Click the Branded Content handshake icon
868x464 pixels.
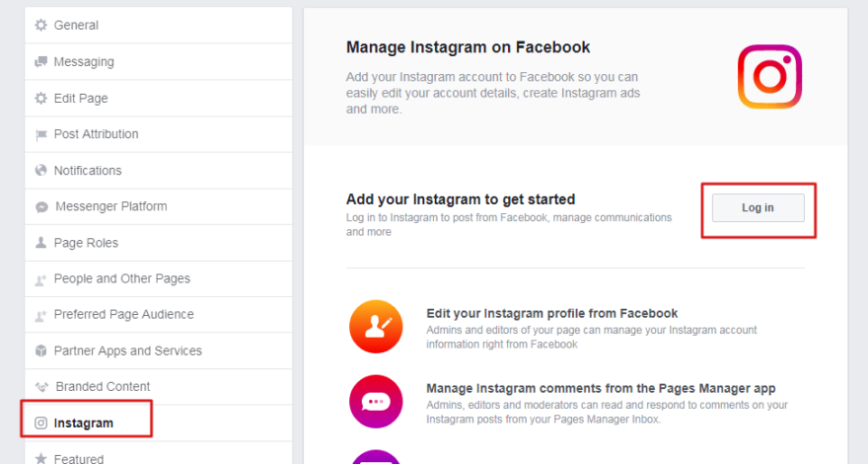[x=41, y=386]
